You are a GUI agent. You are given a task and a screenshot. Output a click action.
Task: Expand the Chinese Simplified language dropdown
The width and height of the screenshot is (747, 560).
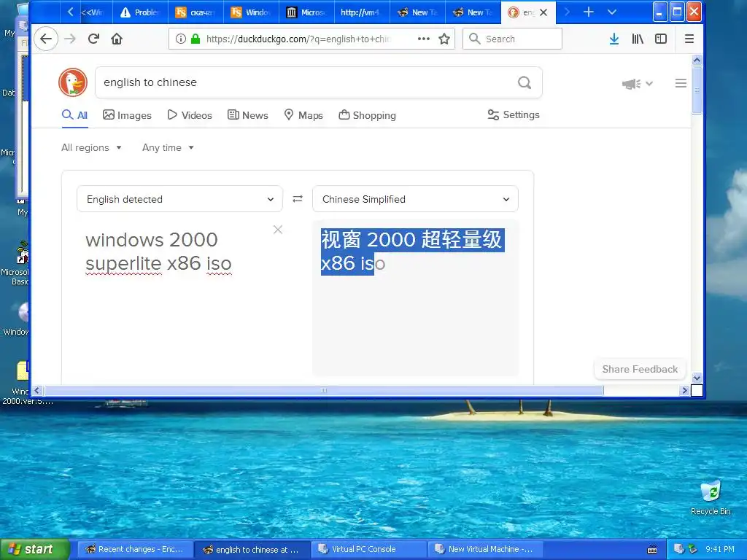click(415, 199)
